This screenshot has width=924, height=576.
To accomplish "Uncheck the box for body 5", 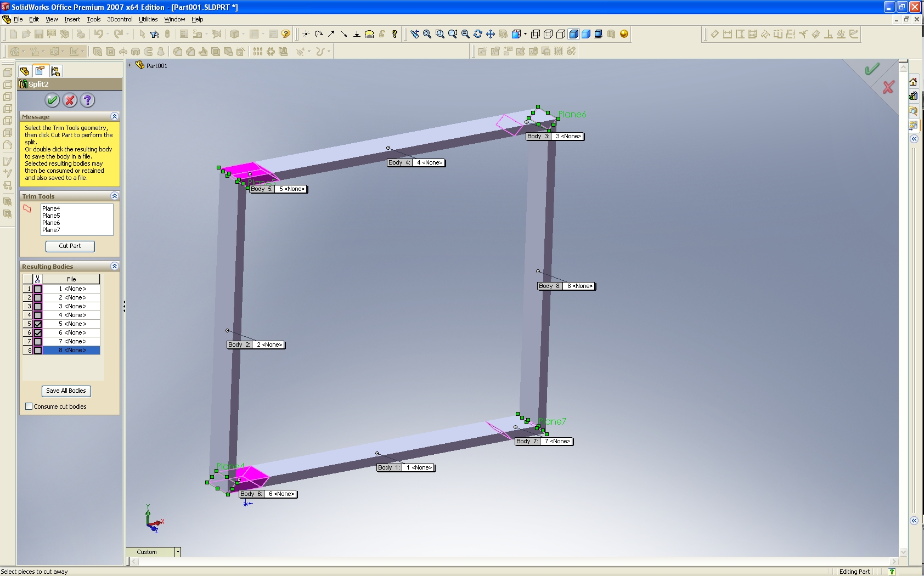I will (38, 324).
